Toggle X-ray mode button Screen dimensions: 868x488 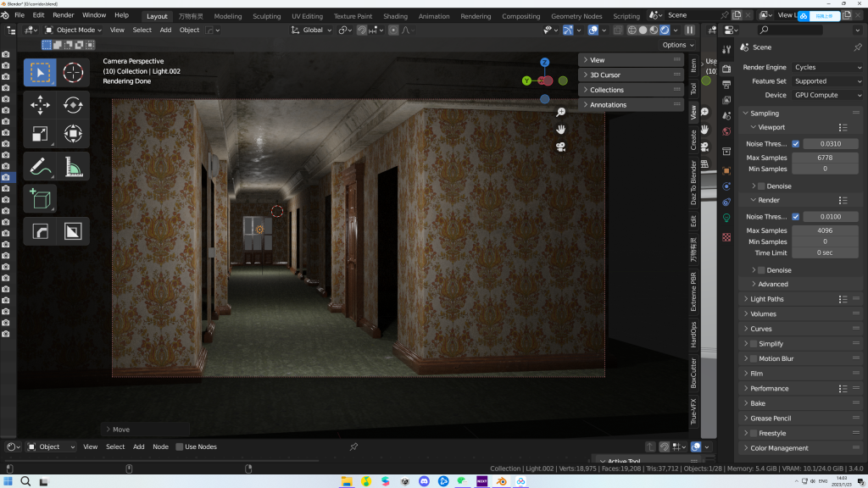pyautogui.click(x=618, y=30)
